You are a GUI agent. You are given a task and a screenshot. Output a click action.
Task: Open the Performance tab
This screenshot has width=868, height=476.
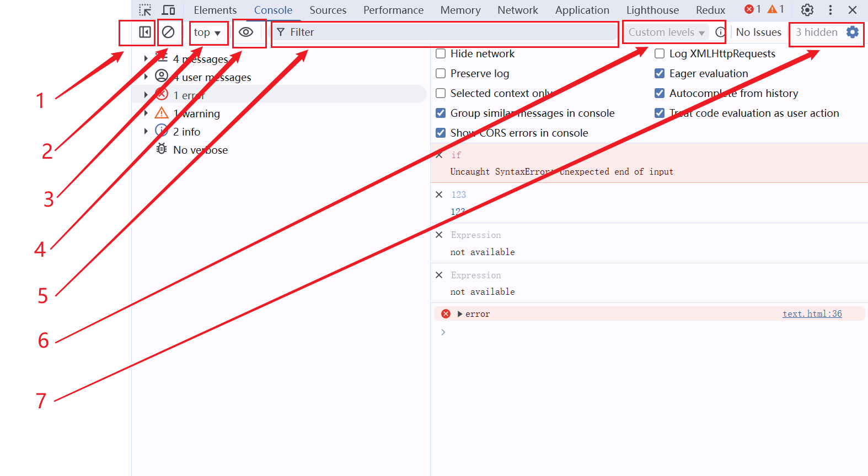click(x=393, y=10)
